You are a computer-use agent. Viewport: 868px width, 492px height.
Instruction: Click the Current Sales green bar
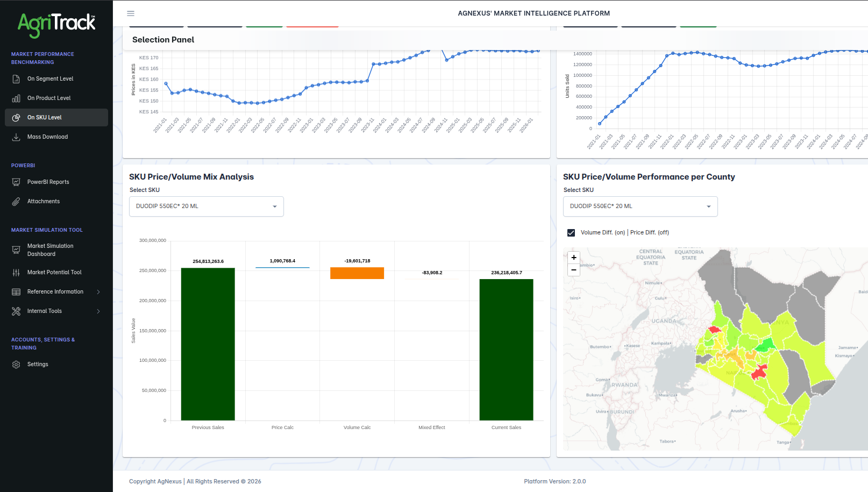[x=507, y=350]
